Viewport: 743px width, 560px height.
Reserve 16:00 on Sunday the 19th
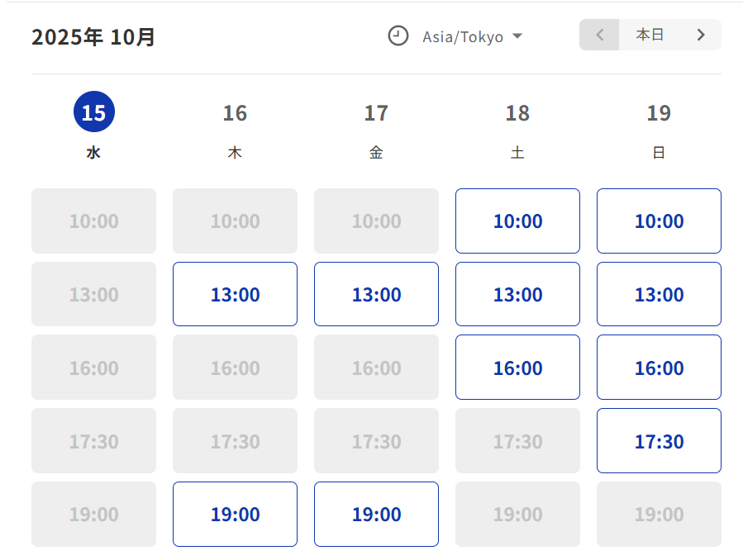point(659,368)
